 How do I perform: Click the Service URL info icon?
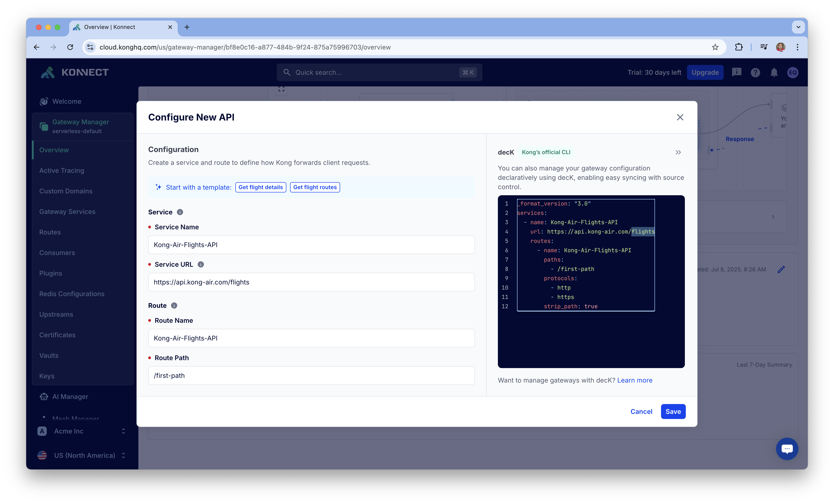click(201, 265)
